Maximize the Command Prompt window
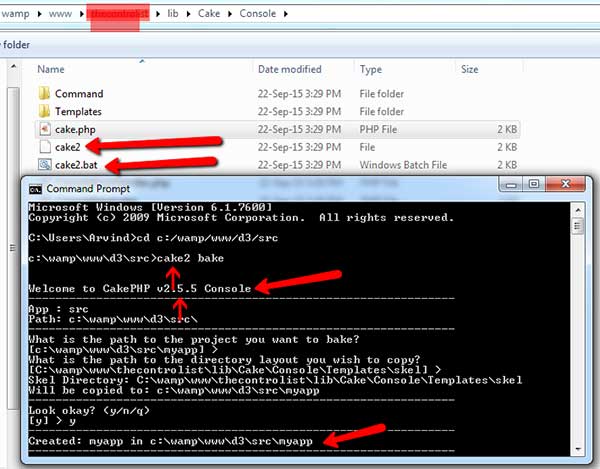 (534, 184)
